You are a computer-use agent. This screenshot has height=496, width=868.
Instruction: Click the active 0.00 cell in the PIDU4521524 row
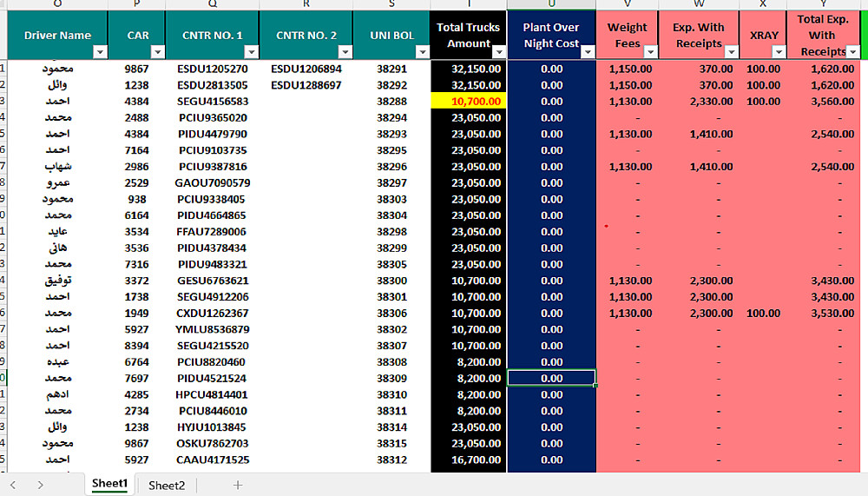pyautogui.click(x=551, y=378)
